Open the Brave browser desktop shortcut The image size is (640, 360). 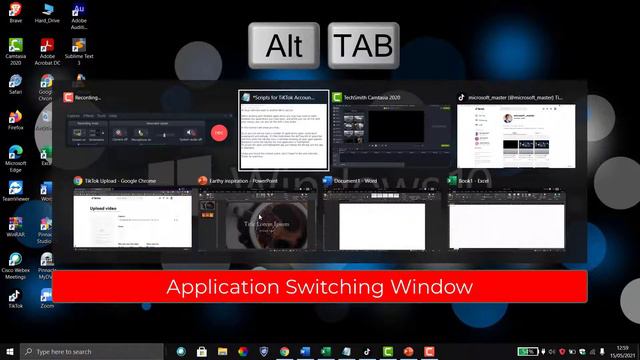click(16, 12)
